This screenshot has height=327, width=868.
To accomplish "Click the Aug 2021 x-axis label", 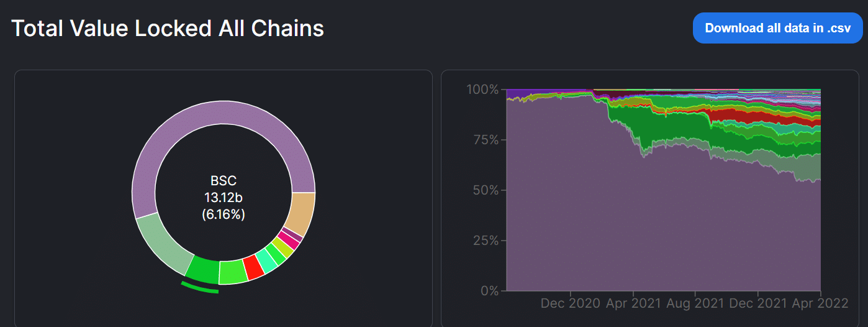I will [x=695, y=303].
